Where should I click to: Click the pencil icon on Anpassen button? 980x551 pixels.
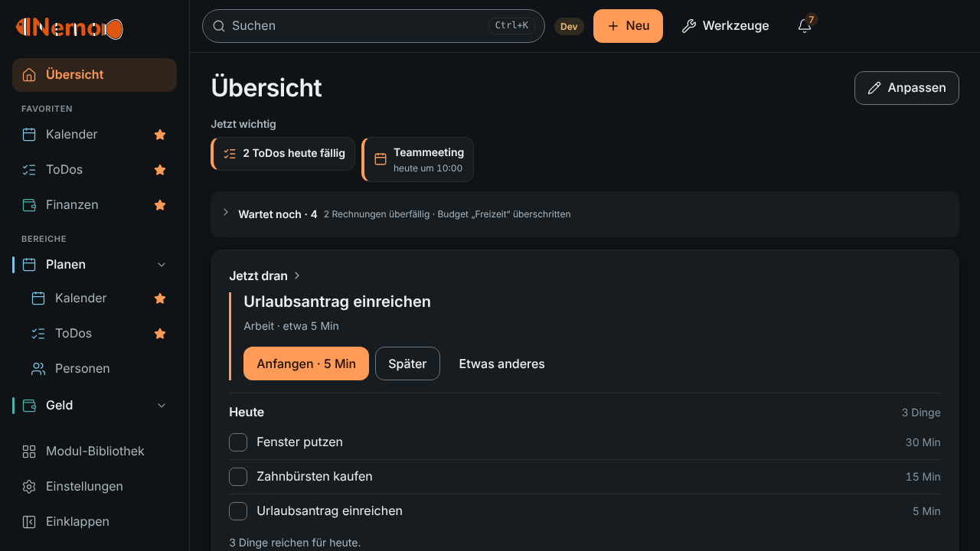point(874,88)
